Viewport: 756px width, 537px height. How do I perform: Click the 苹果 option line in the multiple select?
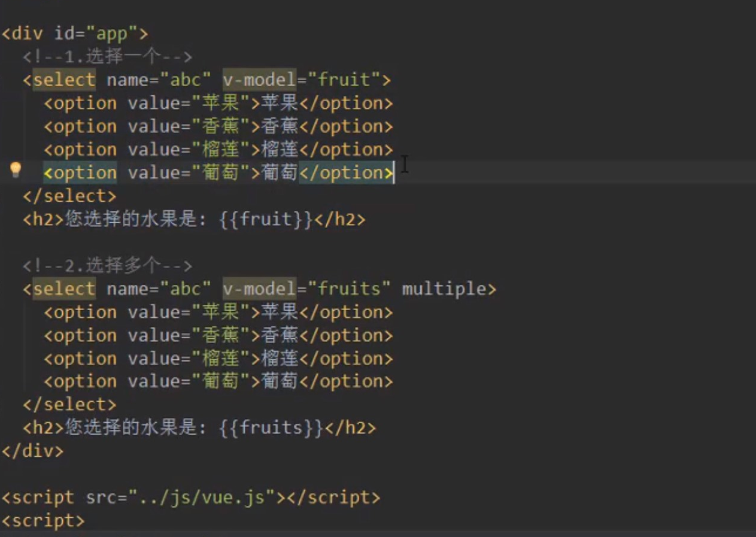coord(218,313)
